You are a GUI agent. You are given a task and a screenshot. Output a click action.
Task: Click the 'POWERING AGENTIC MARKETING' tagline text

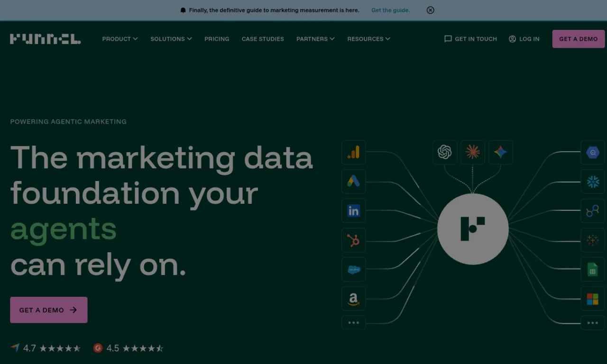click(68, 121)
